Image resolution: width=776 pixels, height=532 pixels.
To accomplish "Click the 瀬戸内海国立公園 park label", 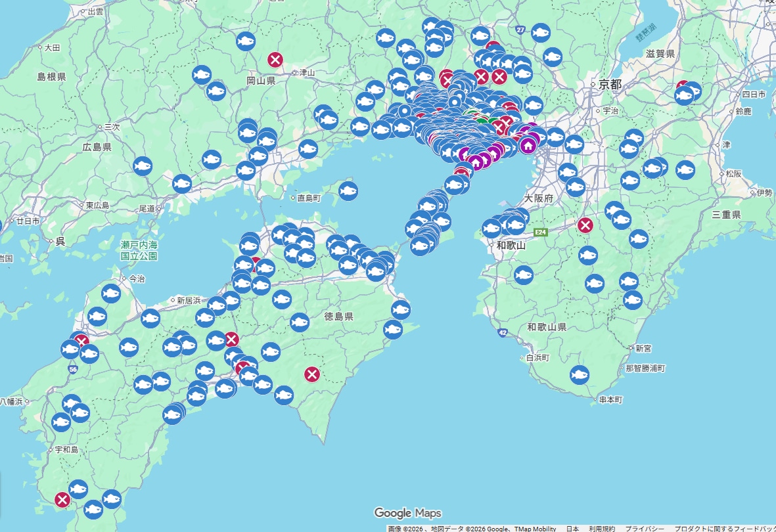I will (139, 250).
